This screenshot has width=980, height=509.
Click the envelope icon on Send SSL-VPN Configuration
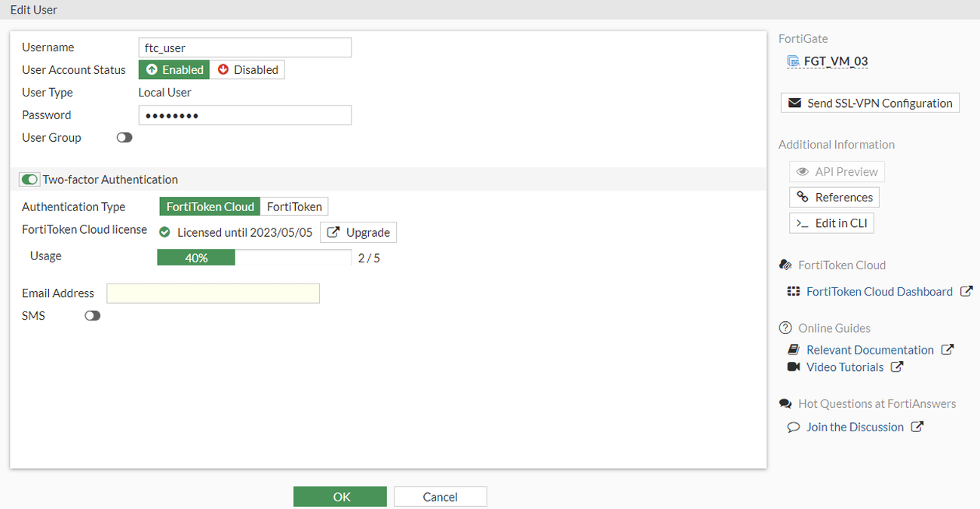(793, 103)
